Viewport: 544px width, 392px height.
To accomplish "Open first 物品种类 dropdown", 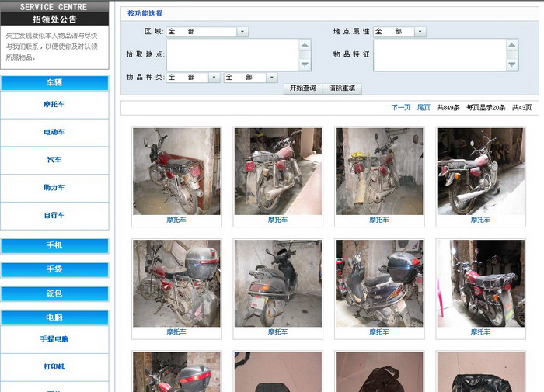I will [x=193, y=78].
